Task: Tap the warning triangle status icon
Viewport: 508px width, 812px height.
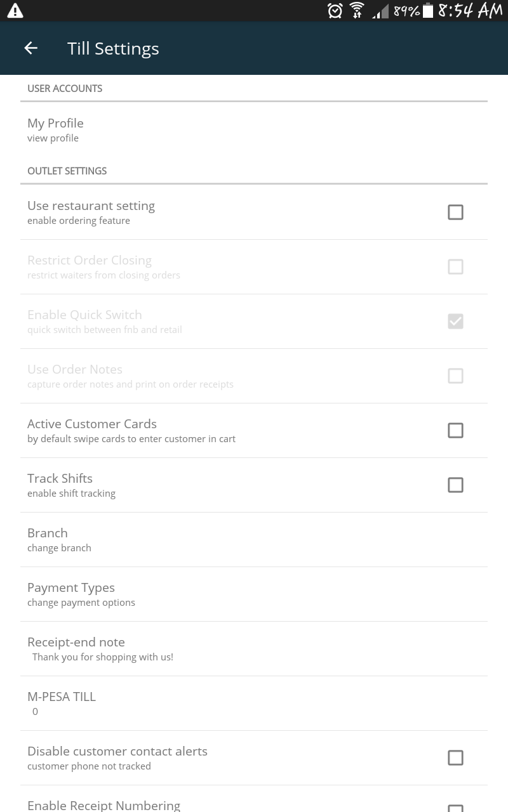Action: (15, 11)
